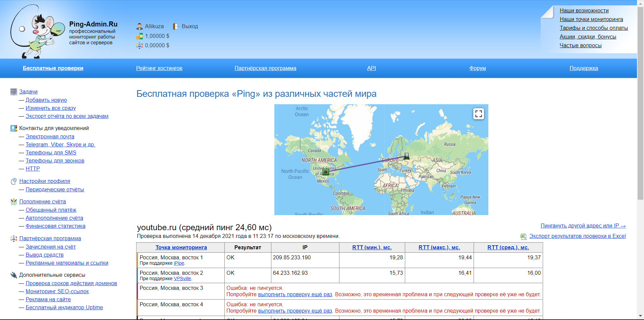Open Телефоны для звонков link
644x320 pixels.
(55, 161)
